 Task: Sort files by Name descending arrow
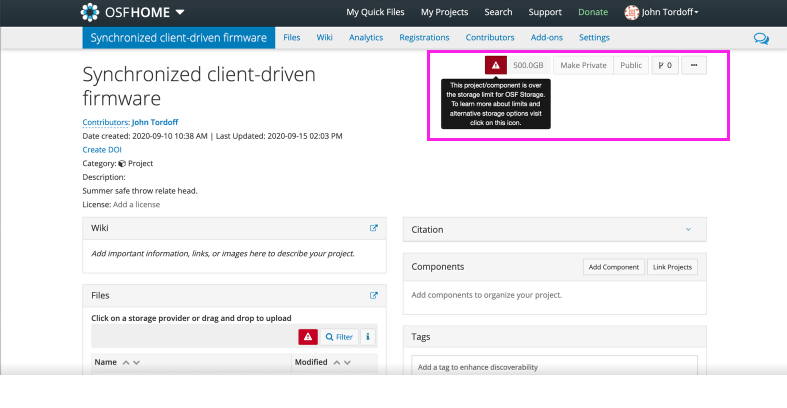coord(137,362)
